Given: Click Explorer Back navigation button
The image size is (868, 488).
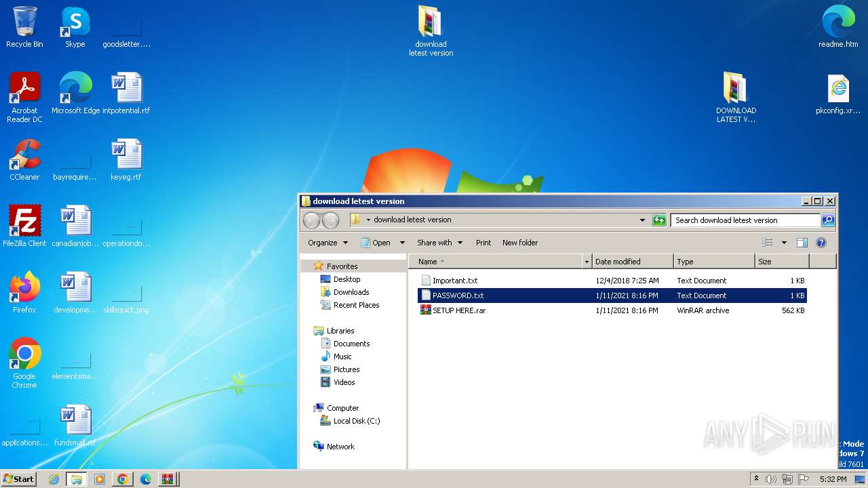Looking at the screenshot, I should tap(311, 220).
